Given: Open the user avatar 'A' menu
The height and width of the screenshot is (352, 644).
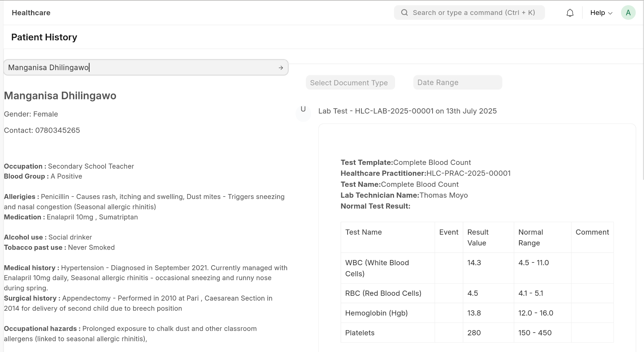Looking at the screenshot, I should 628,13.
